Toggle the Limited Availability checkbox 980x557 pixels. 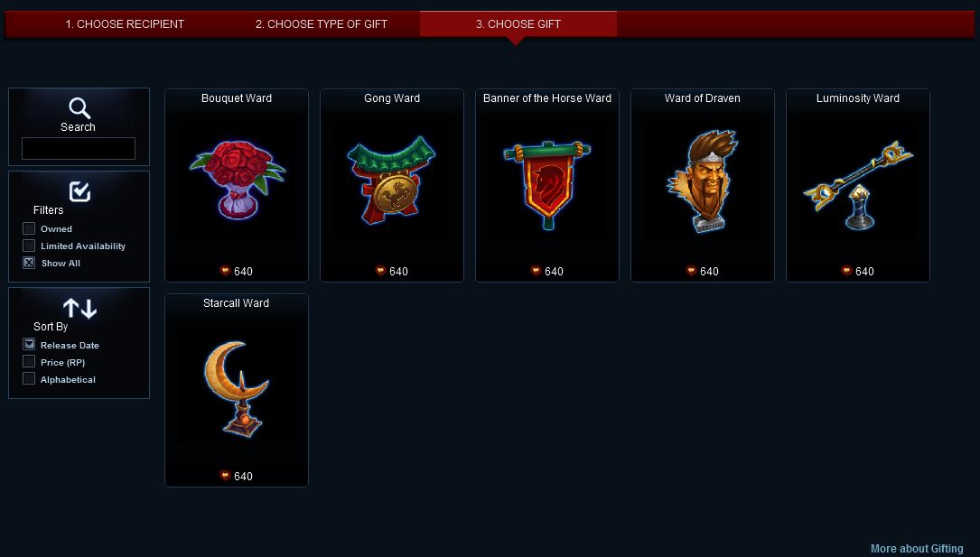pyautogui.click(x=29, y=246)
